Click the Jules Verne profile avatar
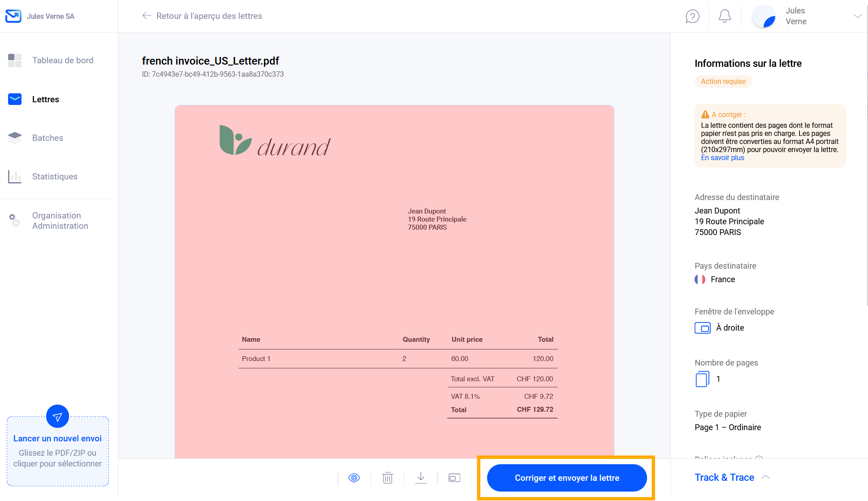Image resolution: width=868 pixels, height=501 pixels. coord(764,17)
